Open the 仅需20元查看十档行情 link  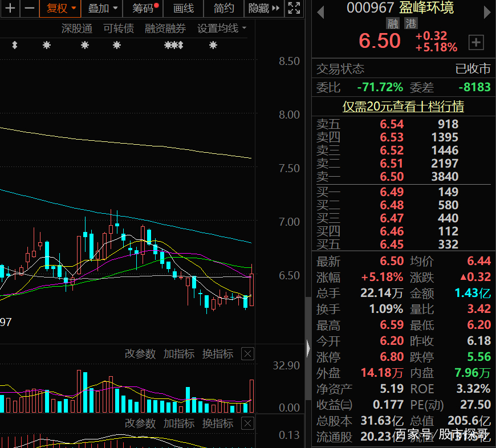tap(403, 107)
